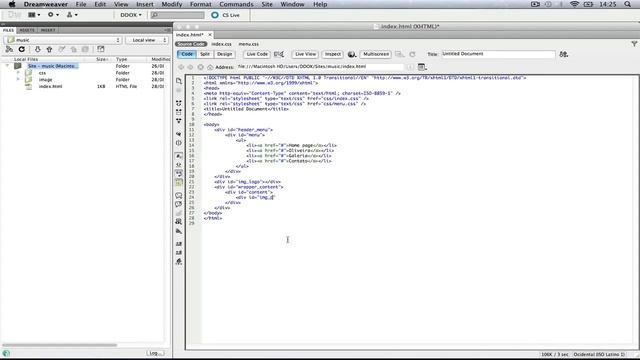Open the Preview in Browser globe icon
This screenshot has width=640, height=360.
pos(352,54)
